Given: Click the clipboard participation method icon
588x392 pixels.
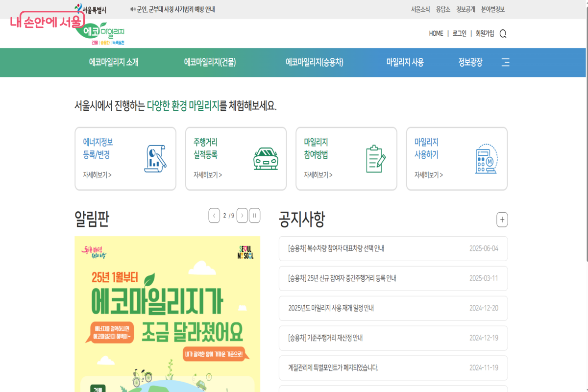Looking at the screenshot, I should point(376,158).
